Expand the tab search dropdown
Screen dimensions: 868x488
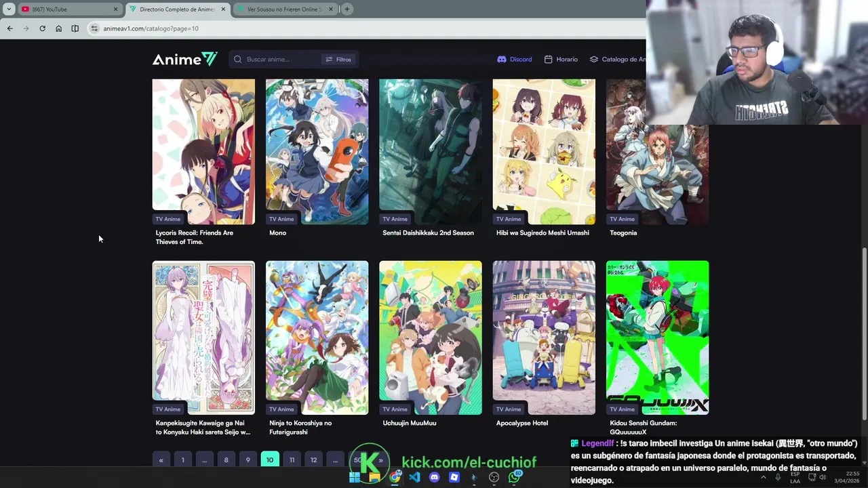(x=9, y=9)
